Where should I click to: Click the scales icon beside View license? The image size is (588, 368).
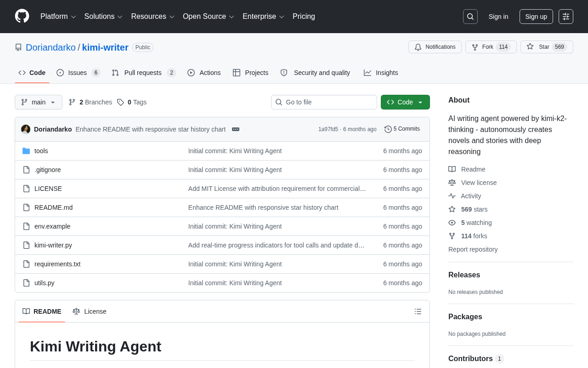(452, 183)
